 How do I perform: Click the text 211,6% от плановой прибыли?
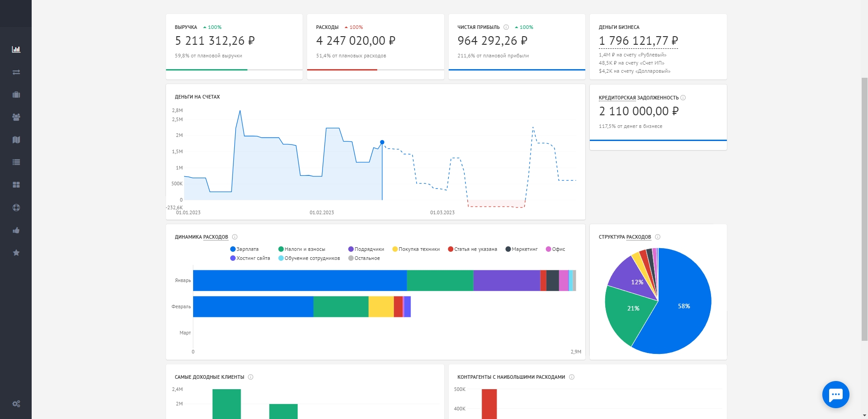coord(493,56)
